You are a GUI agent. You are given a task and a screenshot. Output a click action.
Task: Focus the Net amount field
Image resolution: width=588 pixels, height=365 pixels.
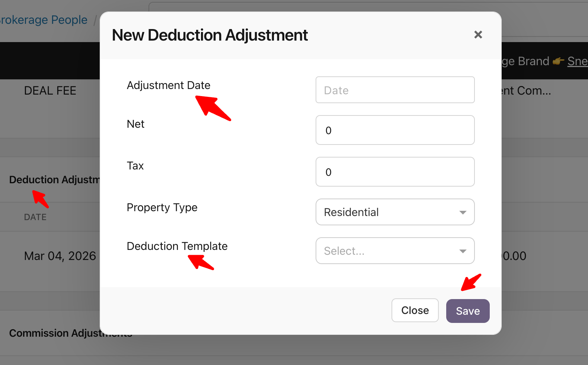(395, 130)
